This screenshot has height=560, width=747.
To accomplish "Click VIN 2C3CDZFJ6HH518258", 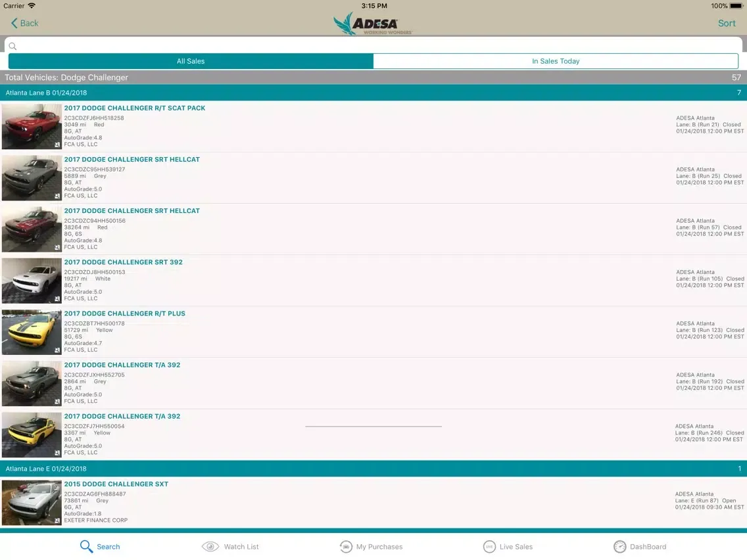I will tap(94, 118).
